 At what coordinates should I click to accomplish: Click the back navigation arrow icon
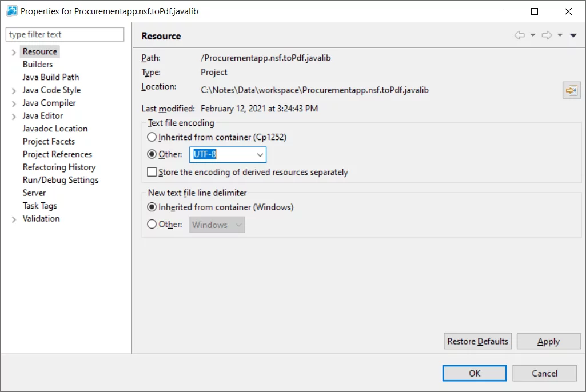pyautogui.click(x=519, y=35)
